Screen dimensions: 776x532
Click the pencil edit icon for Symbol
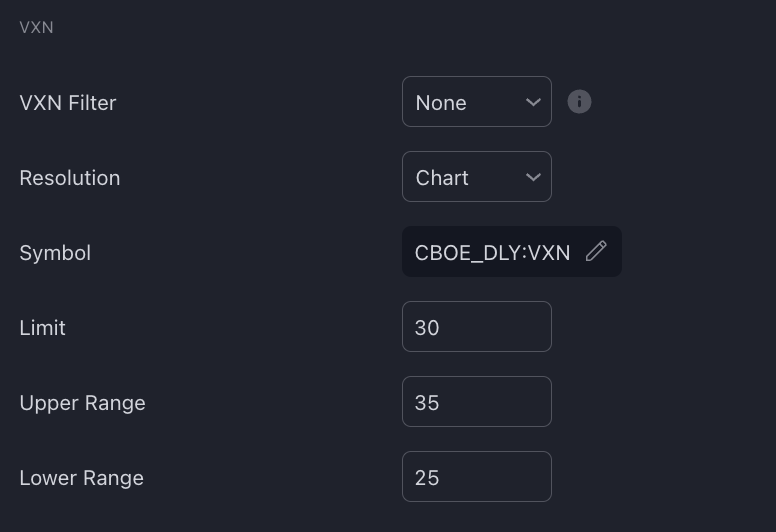pyautogui.click(x=596, y=251)
